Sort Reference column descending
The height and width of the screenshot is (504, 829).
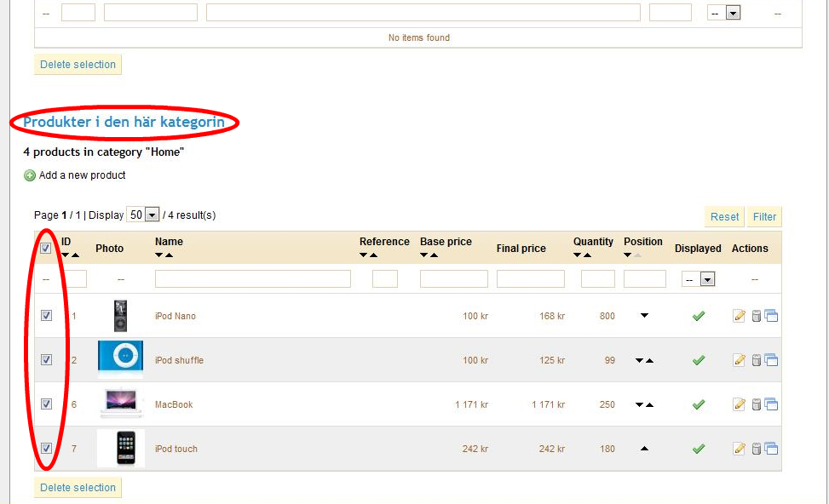[363, 255]
